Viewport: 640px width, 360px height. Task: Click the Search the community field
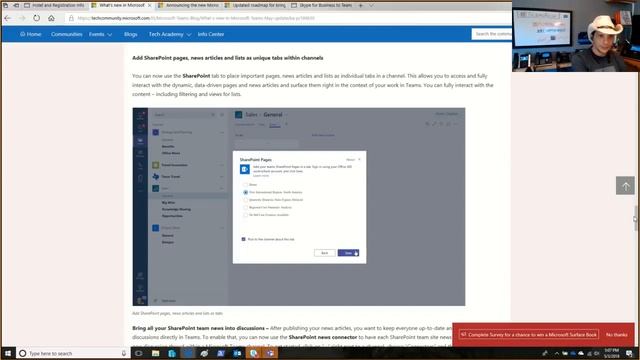pyautogui.click(x=492, y=34)
